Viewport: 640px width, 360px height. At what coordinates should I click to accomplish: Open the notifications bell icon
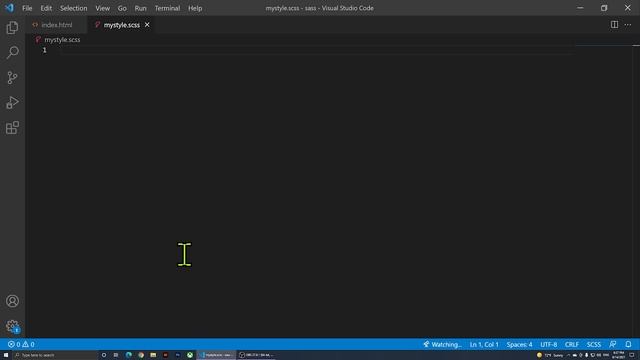[x=628, y=344]
